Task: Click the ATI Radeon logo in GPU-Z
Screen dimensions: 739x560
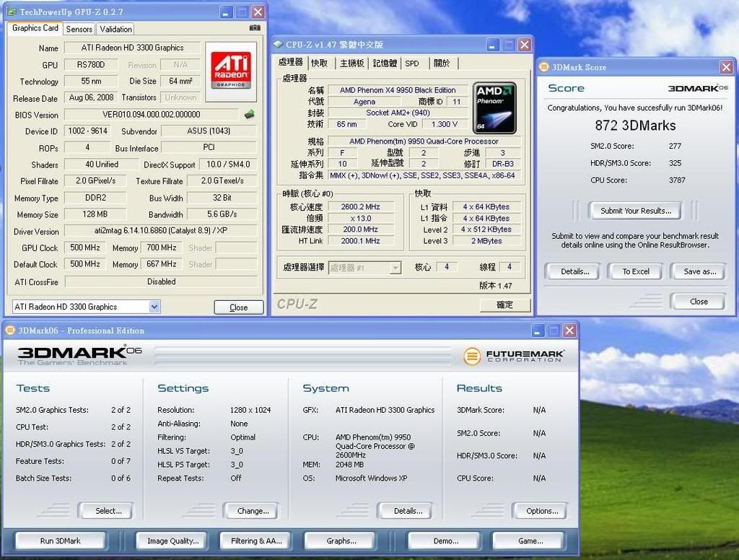Action: point(231,70)
